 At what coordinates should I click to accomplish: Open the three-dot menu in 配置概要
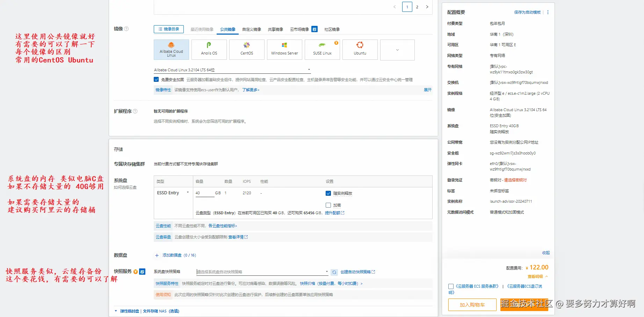(548, 12)
